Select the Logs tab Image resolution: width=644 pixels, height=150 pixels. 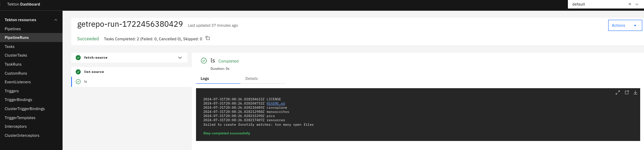(x=205, y=78)
